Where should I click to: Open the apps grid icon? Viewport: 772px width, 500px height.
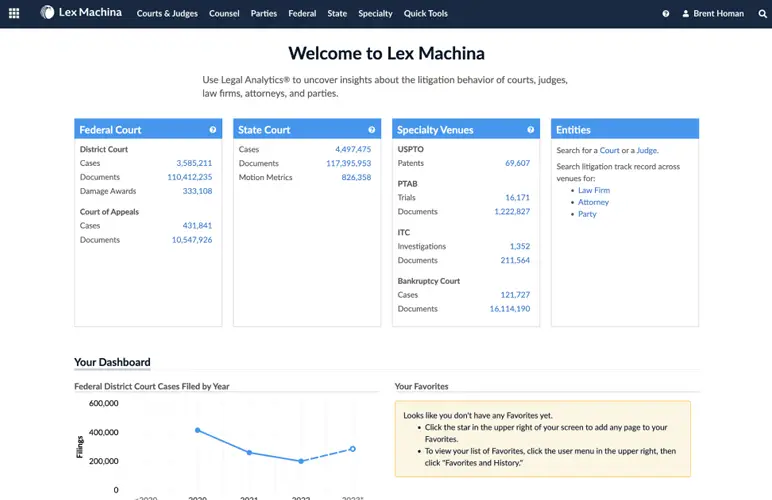click(x=14, y=14)
